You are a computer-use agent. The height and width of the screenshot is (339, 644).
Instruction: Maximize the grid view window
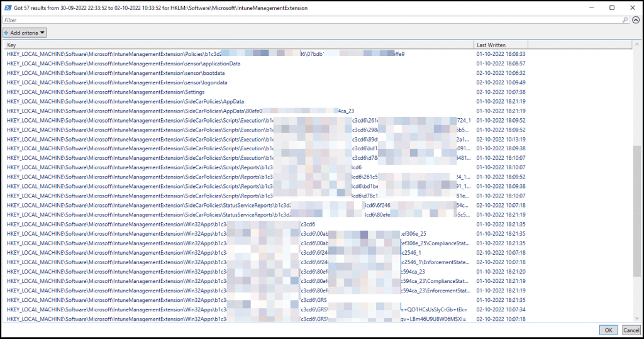click(x=612, y=8)
